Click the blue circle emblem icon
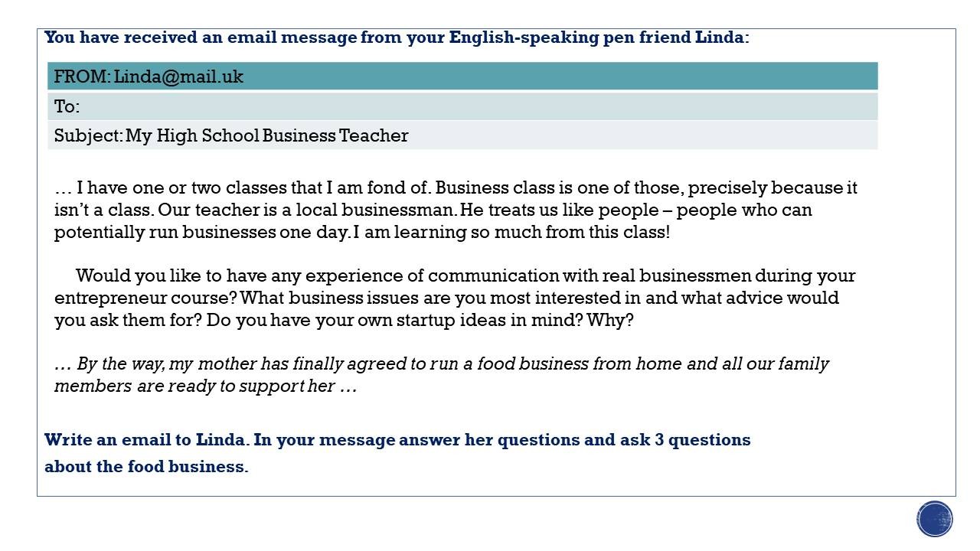Screen dimensions: 980x551 point(935,519)
